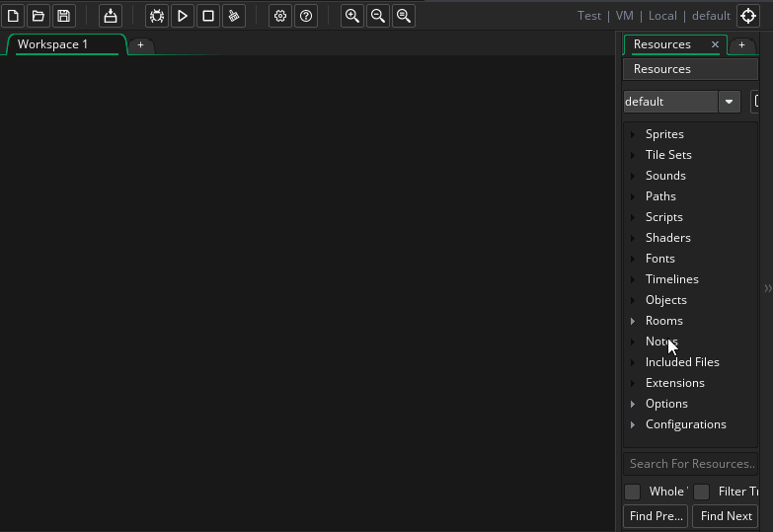The width and height of the screenshot is (773, 532).
Task: Clean the project cache with the broom icon
Action: [x=234, y=16]
